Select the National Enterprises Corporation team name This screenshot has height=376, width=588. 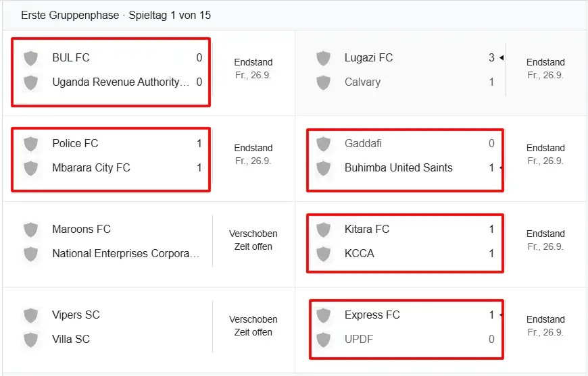pos(126,254)
